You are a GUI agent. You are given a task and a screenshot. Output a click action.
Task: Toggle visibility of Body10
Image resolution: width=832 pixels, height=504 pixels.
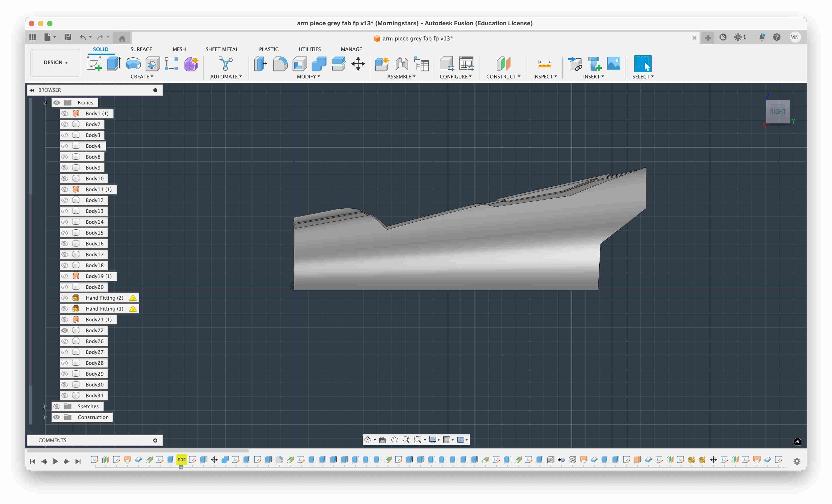pos(64,178)
